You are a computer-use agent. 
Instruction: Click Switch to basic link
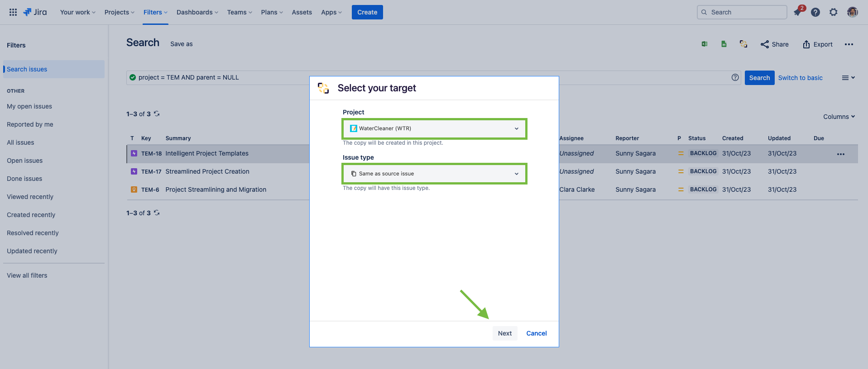point(800,78)
